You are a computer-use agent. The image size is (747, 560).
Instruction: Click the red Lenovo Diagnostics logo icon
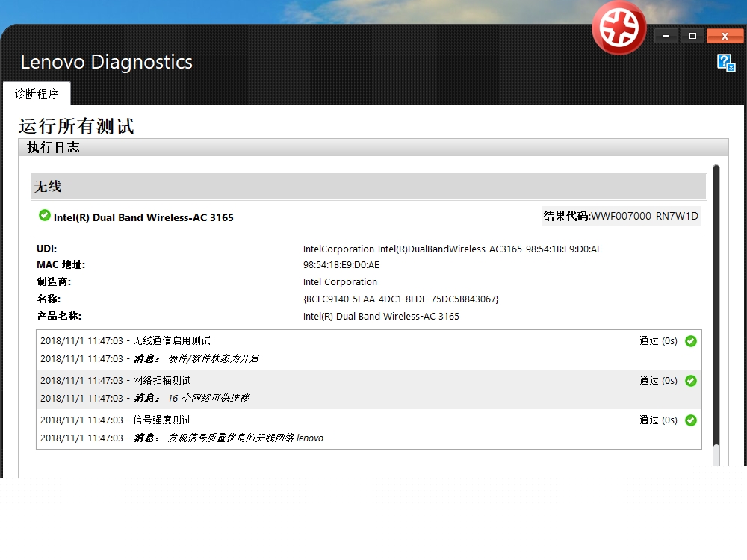click(x=619, y=28)
